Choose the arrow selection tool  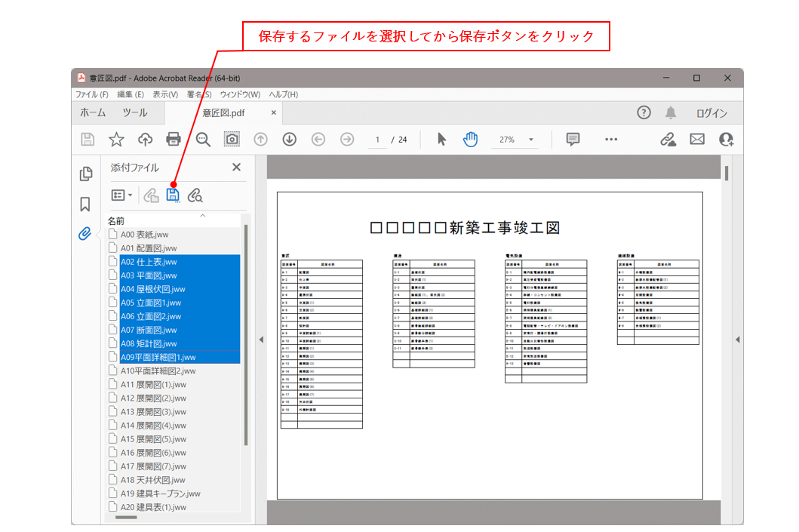(x=442, y=140)
